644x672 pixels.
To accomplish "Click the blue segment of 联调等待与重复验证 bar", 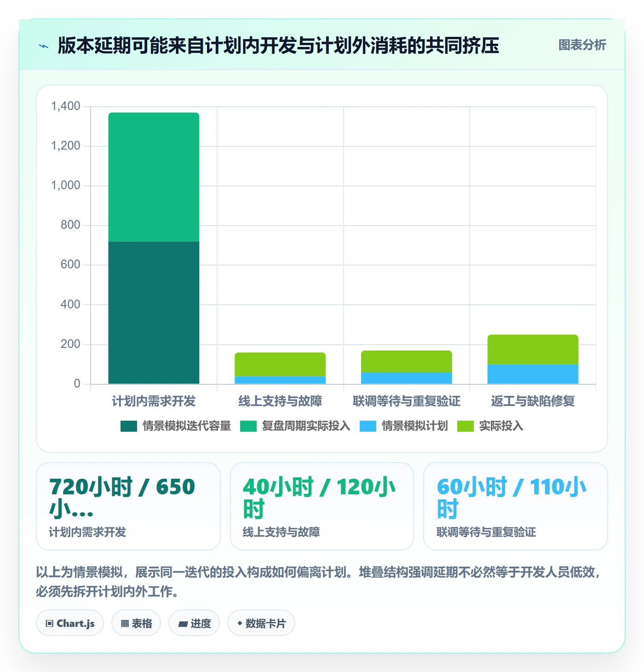I will 407,378.
